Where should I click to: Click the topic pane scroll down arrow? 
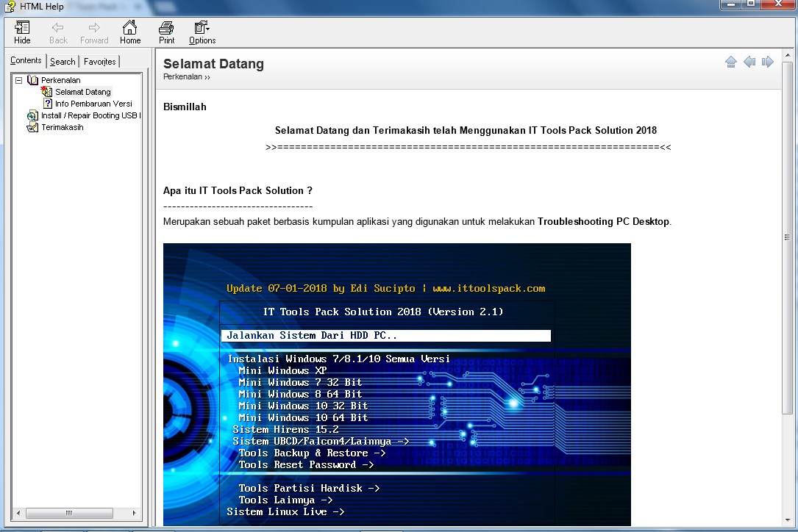787,520
